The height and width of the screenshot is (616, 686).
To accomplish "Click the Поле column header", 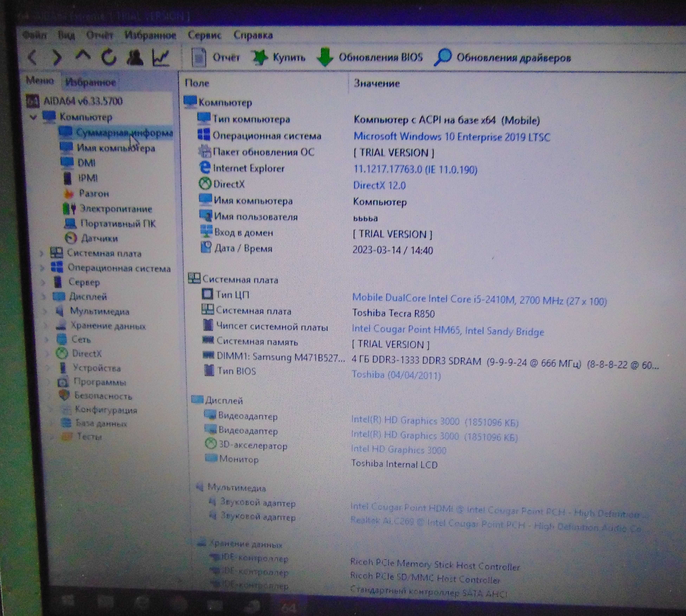I will pyautogui.click(x=197, y=83).
